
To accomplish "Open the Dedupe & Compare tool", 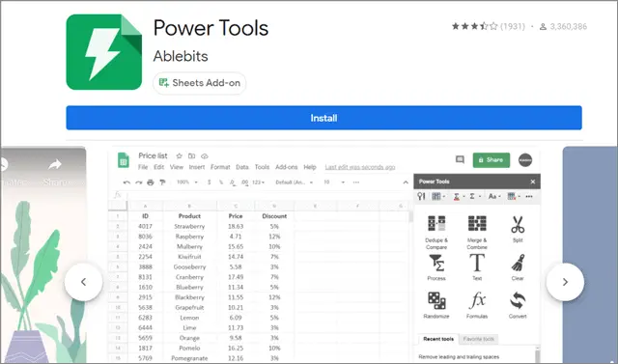I will click(436, 232).
